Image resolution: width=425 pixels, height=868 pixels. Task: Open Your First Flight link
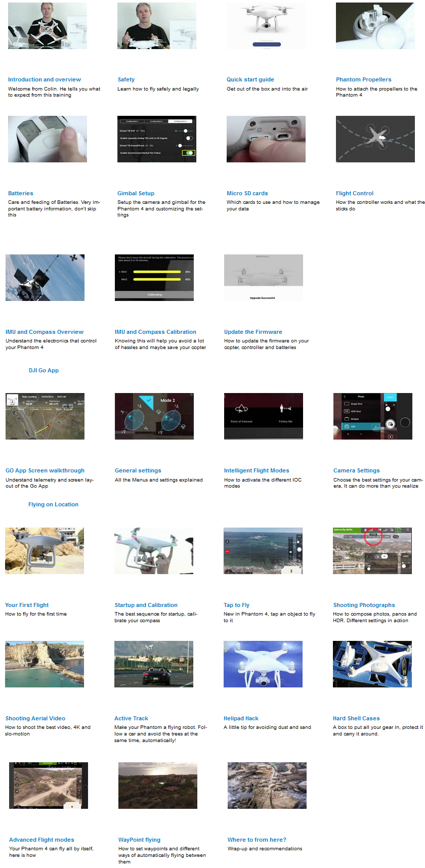tap(27, 605)
